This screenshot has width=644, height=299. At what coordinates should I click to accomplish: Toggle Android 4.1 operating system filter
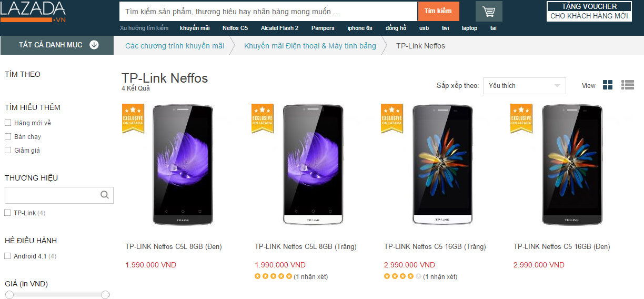[8, 256]
